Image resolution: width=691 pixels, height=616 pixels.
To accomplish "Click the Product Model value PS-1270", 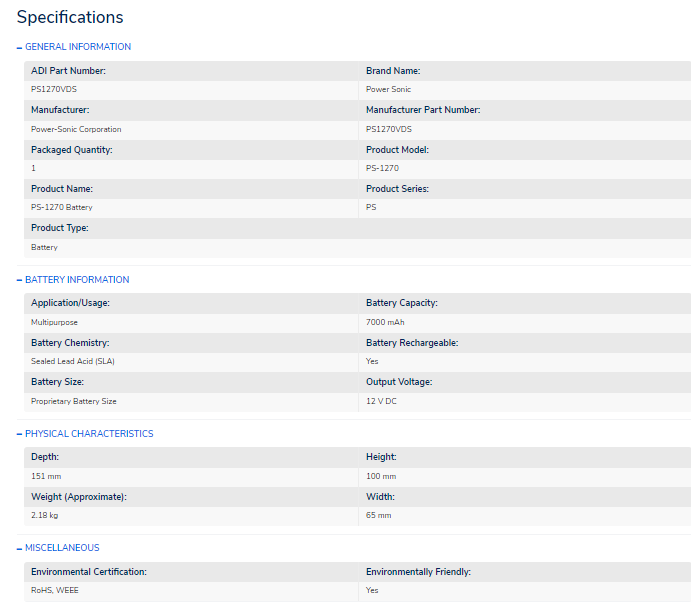I will coord(382,168).
